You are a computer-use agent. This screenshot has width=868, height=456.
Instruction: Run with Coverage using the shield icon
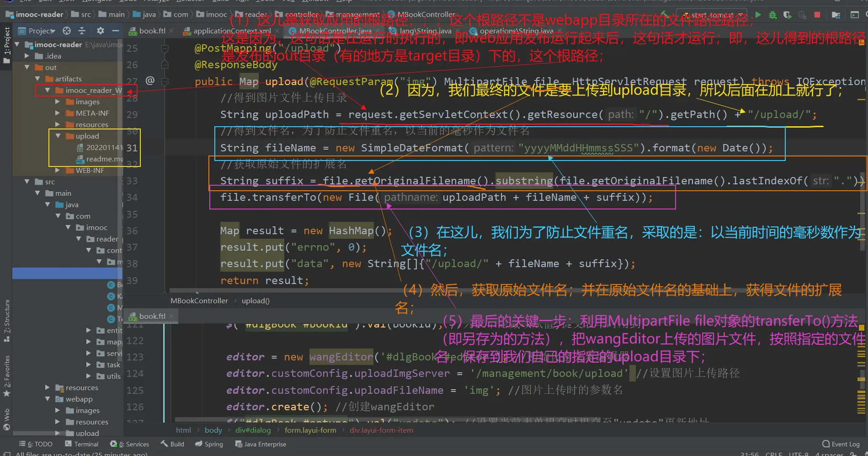787,15
